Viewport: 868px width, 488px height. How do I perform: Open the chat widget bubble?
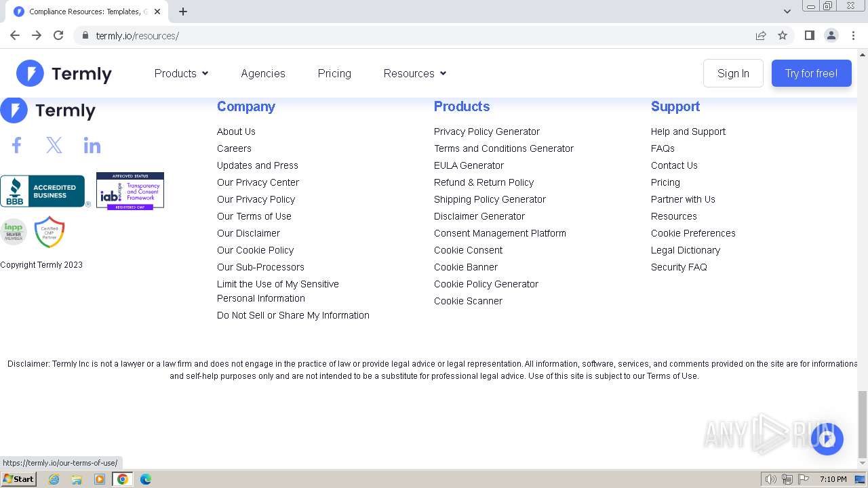point(827,439)
